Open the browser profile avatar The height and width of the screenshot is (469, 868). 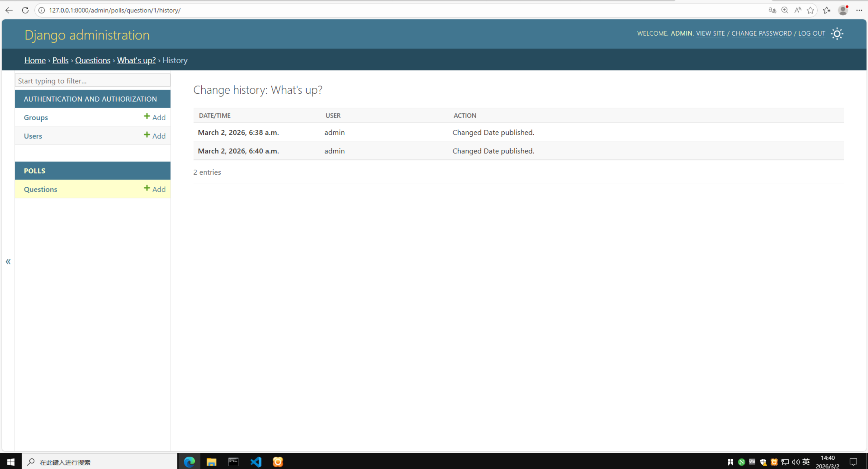coord(843,11)
